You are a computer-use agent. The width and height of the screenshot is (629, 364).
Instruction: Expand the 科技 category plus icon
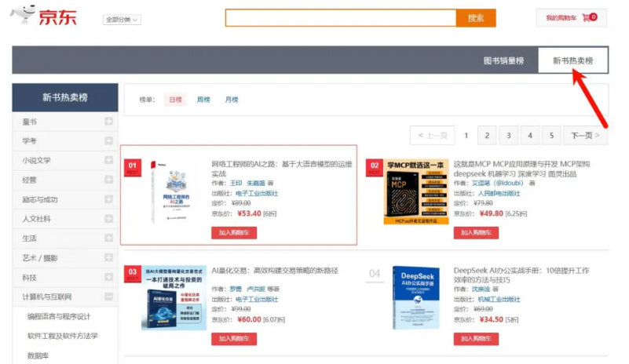108,277
